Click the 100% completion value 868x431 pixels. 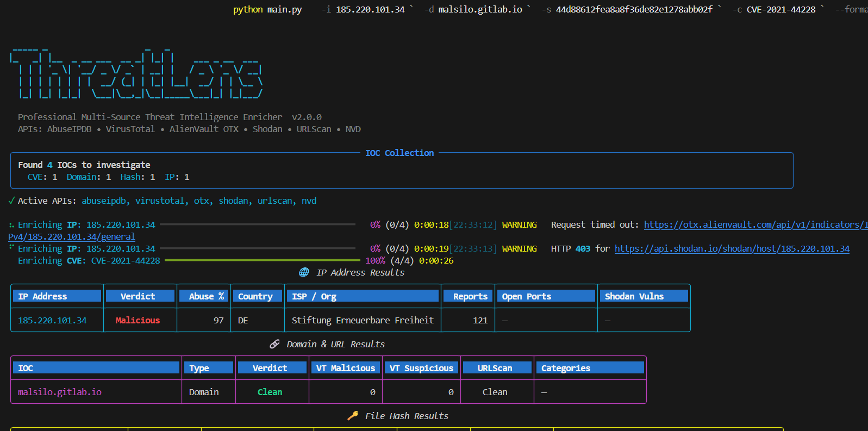pyautogui.click(x=375, y=260)
